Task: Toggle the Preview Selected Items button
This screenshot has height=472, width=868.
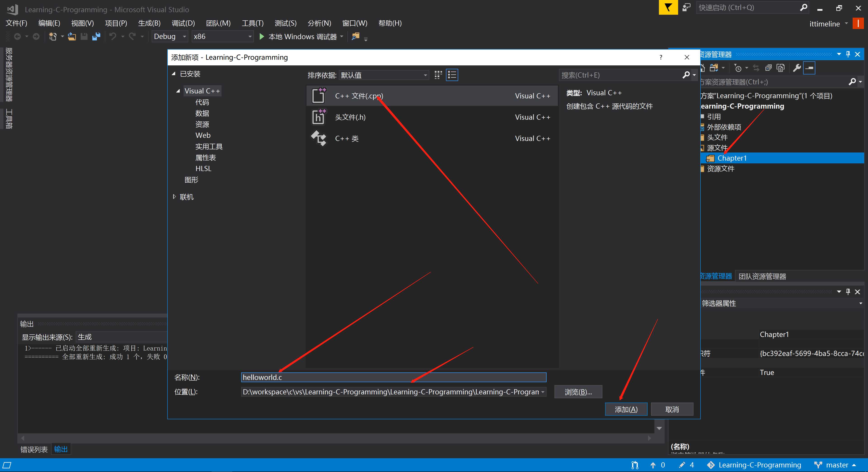Action: coord(809,68)
